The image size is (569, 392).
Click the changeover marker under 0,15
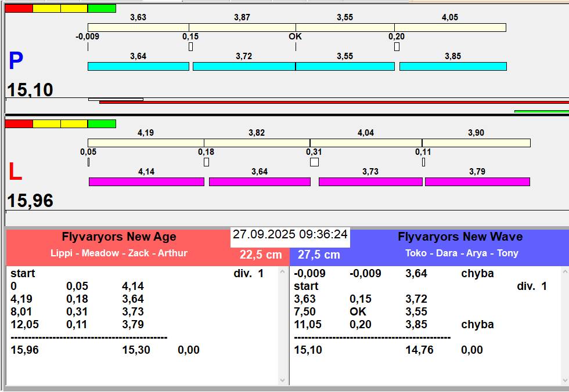click(190, 46)
